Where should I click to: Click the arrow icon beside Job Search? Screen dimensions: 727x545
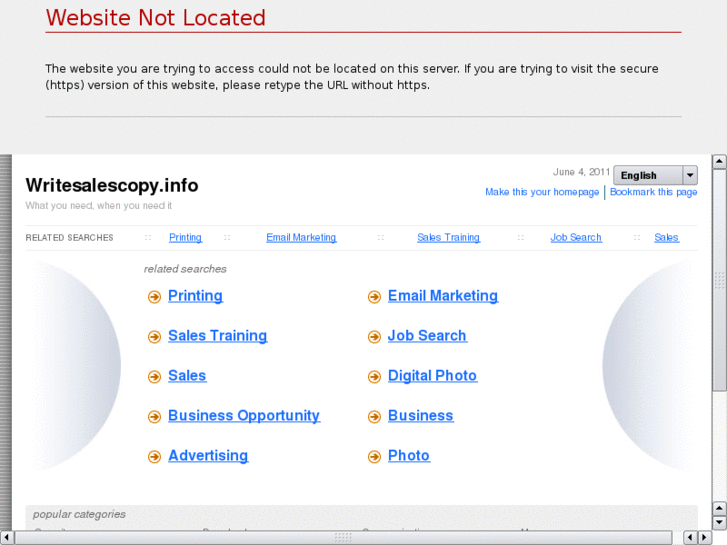tap(374, 337)
